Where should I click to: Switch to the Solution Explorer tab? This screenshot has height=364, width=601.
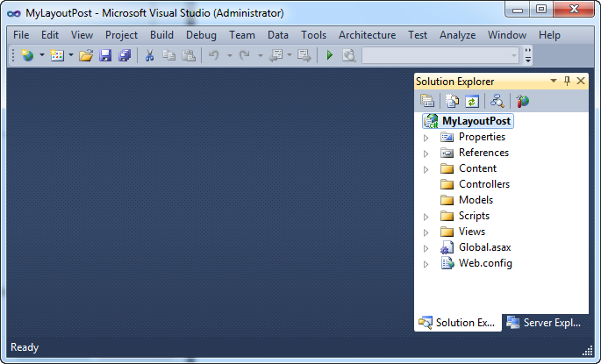click(x=458, y=323)
